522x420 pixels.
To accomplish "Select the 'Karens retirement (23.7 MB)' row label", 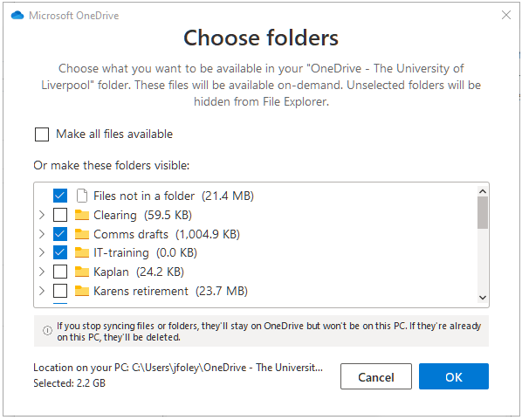I will point(170,291).
